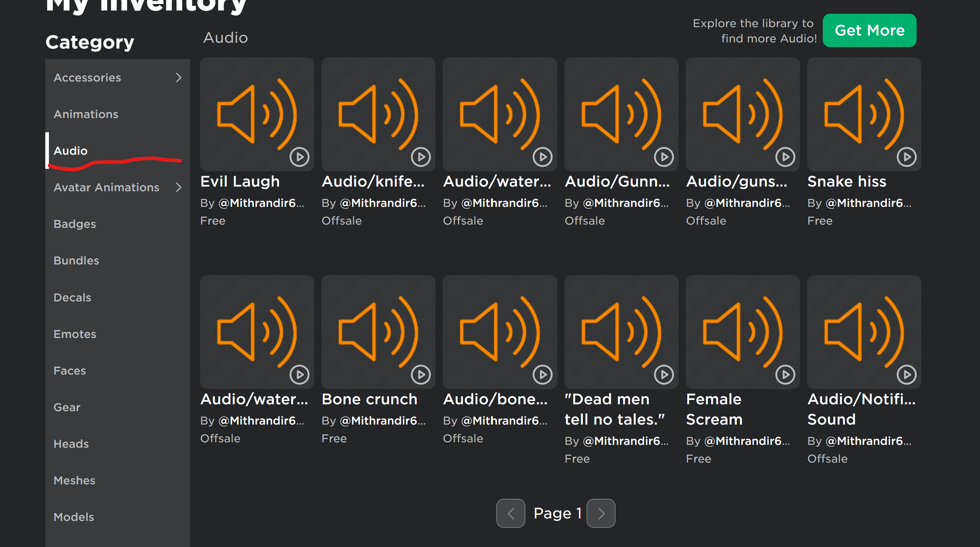980x547 pixels.
Task: Play the Audio/Notifi Sound preview
Action: [x=906, y=375]
